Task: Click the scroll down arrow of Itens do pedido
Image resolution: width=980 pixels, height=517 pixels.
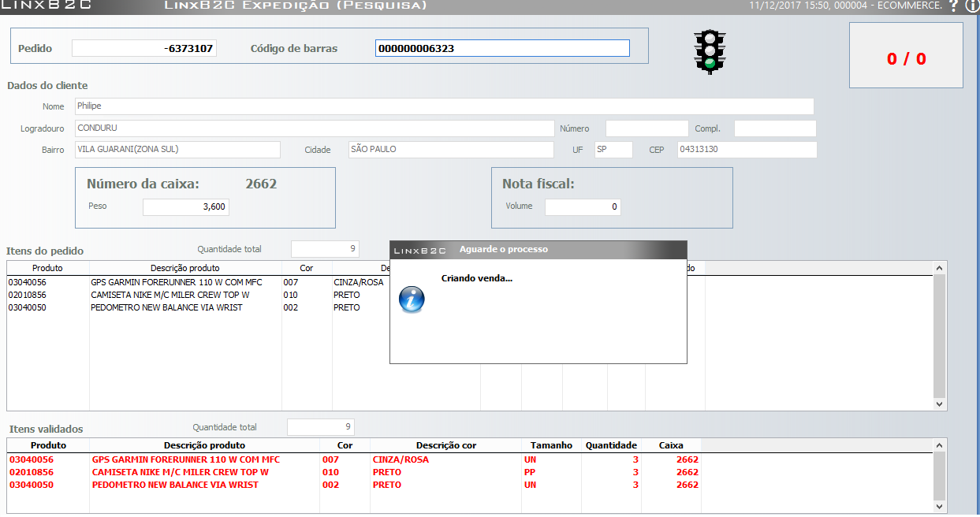Action: (x=939, y=404)
